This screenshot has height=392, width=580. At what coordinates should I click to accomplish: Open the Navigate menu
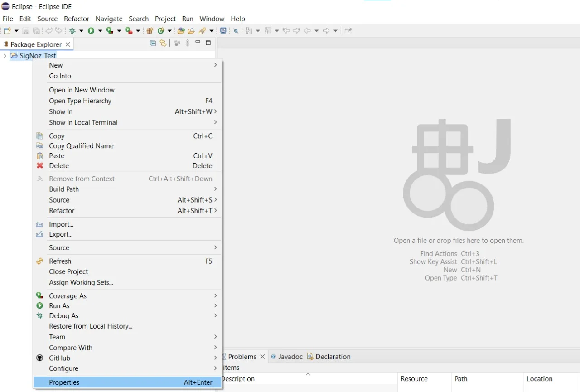109,19
